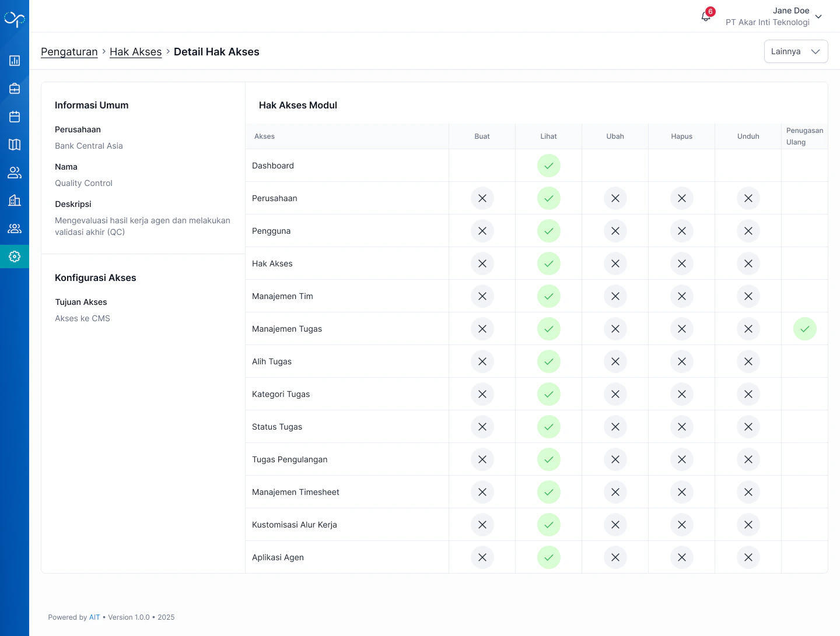Click Lihat check icon for Perusahaan
The height and width of the screenshot is (636, 840).
549,198
